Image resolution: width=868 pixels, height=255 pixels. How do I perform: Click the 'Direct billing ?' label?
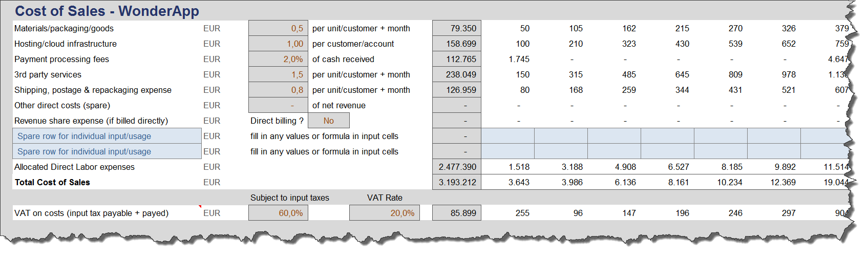(277, 121)
